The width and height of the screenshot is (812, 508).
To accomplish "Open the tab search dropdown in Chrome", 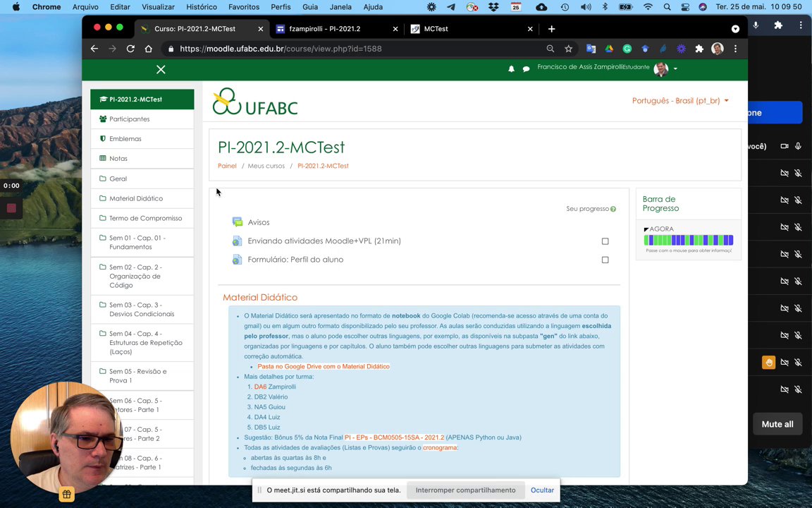I will 735,29.
